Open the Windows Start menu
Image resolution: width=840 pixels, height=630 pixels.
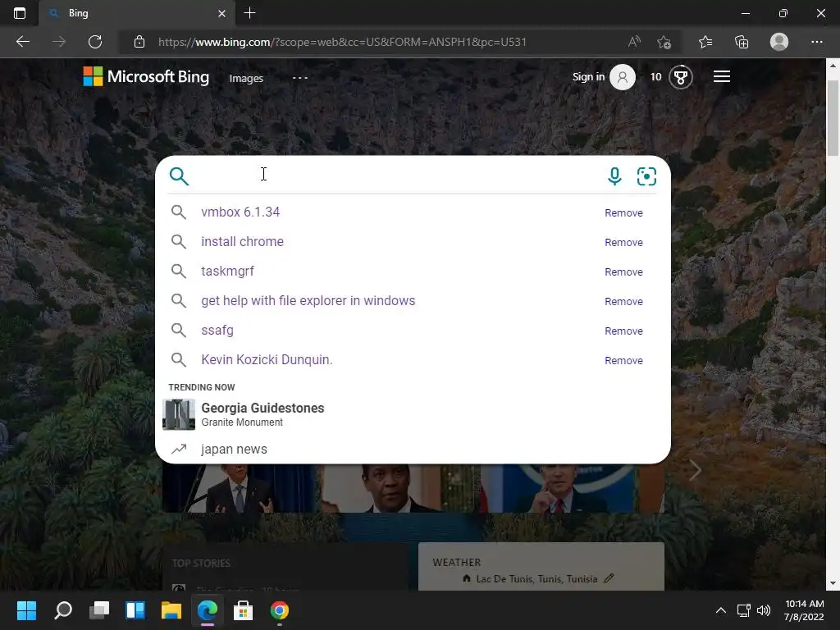click(26, 610)
